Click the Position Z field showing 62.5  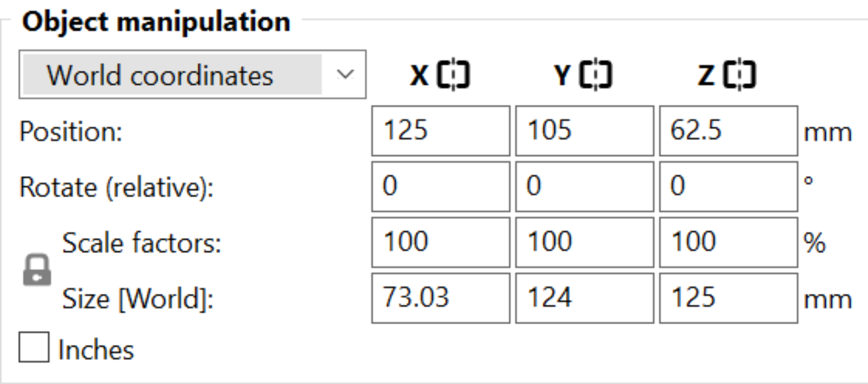coord(728,131)
